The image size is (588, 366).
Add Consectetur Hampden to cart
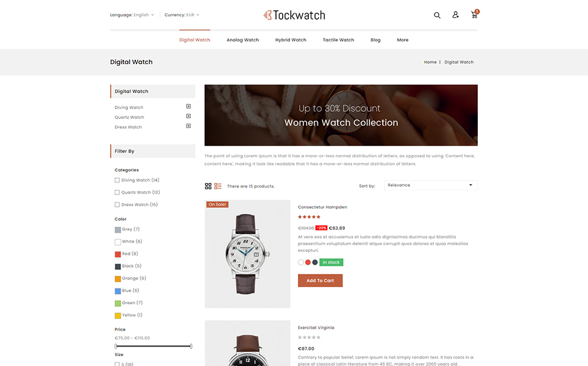coord(321,281)
